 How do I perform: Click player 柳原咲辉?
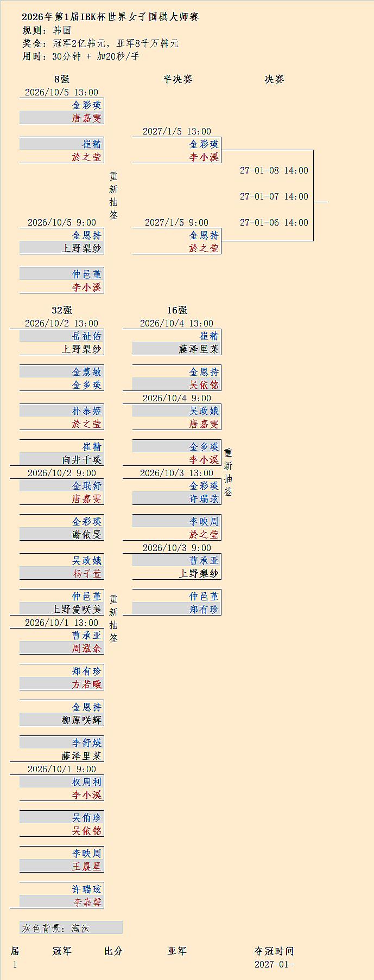(x=82, y=720)
